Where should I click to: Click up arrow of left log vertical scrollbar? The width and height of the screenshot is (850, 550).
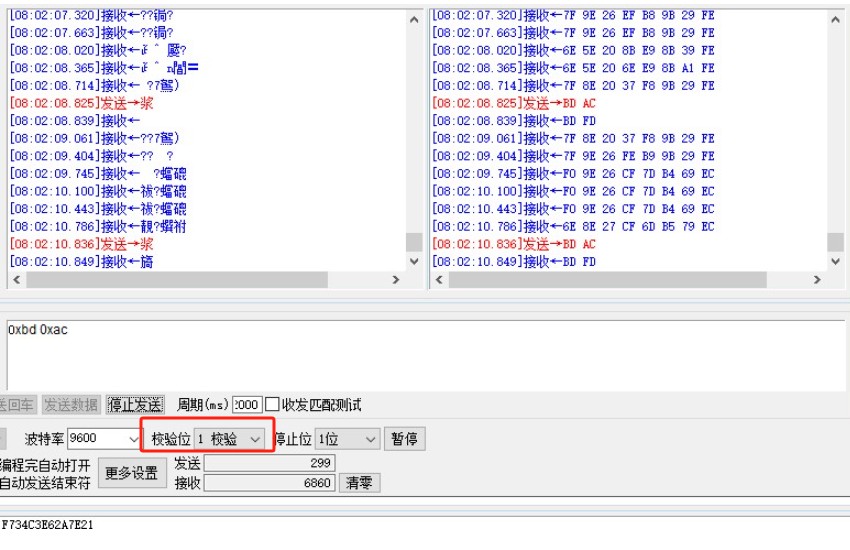[414, 20]
